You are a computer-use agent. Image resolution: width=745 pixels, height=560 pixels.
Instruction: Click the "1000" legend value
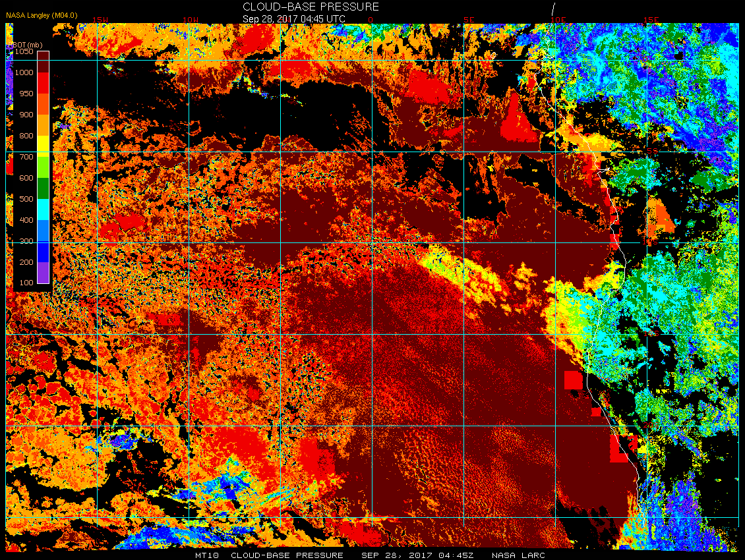tap(24, 72)
